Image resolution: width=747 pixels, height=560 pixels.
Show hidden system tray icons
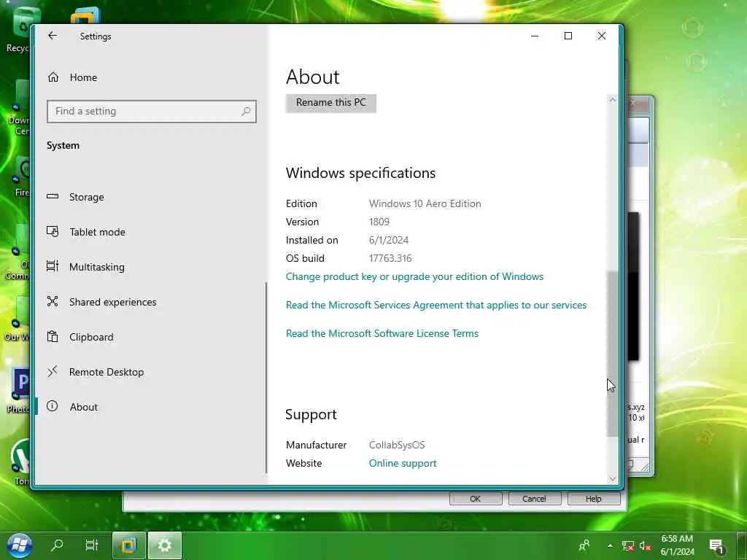coord(610,545)
